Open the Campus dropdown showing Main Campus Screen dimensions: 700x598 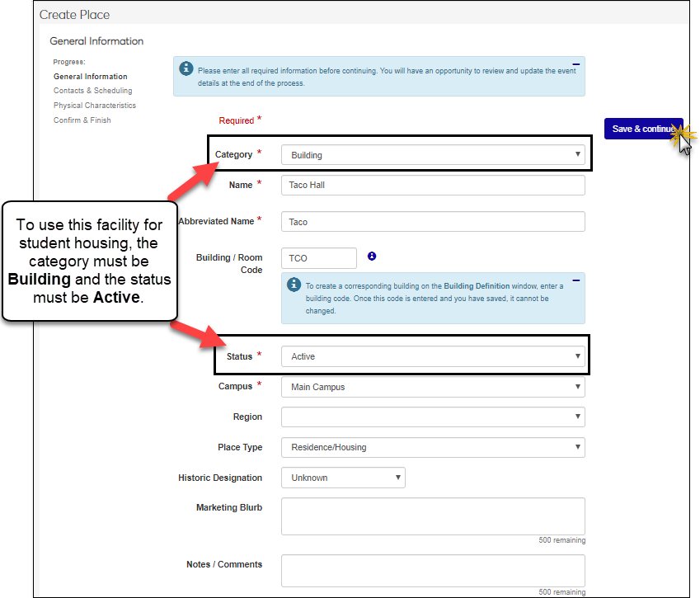(x=433, y=387)
